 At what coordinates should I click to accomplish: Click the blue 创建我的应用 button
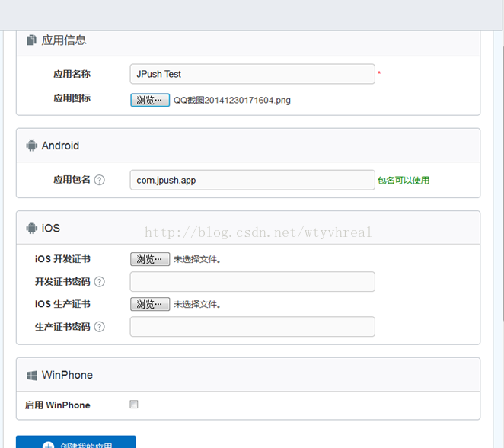pyautogui.click(x=76, y=442)
